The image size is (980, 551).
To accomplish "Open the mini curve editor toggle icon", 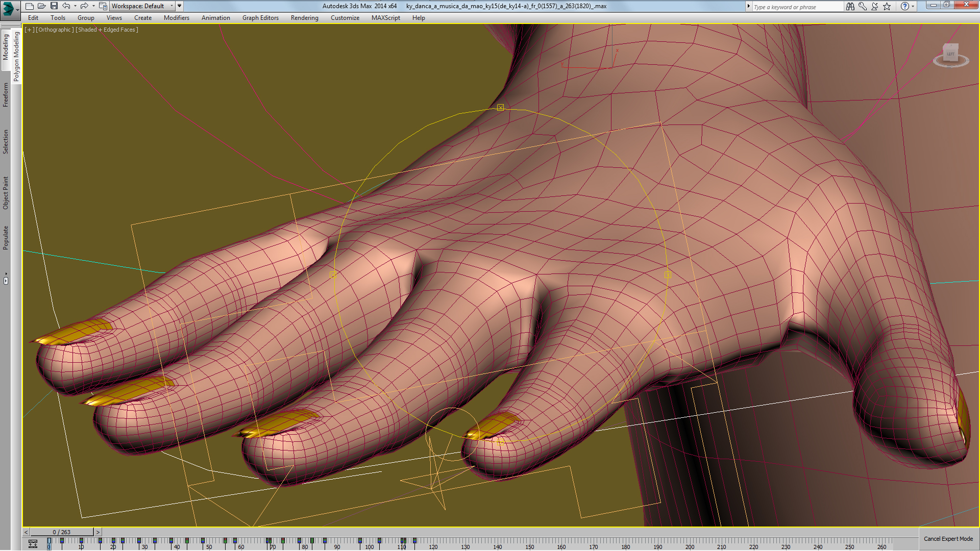I will coord(33,544).
